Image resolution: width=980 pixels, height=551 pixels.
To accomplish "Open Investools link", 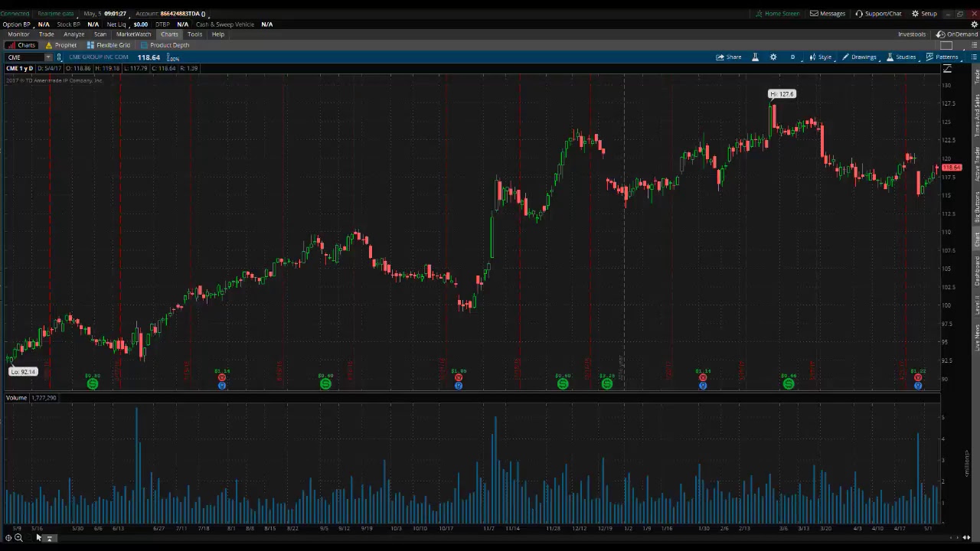I will point(912,34).
